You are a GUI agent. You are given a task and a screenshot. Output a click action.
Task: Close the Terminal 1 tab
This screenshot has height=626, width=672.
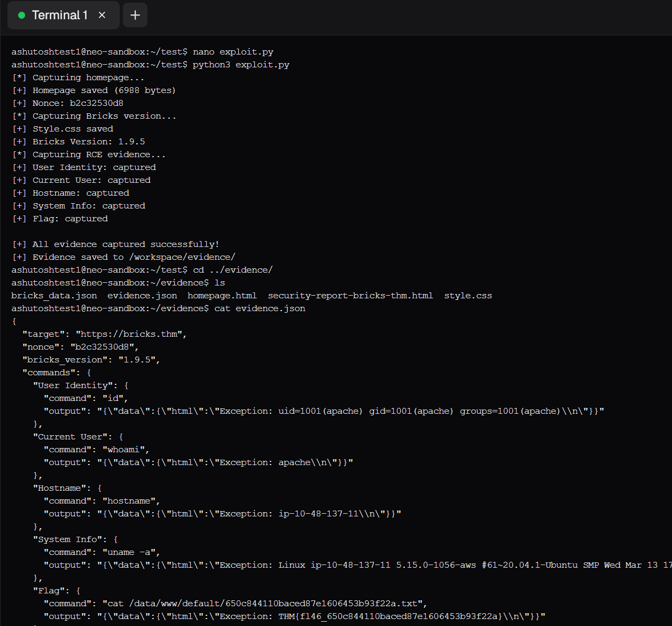[x=101, y=15]
